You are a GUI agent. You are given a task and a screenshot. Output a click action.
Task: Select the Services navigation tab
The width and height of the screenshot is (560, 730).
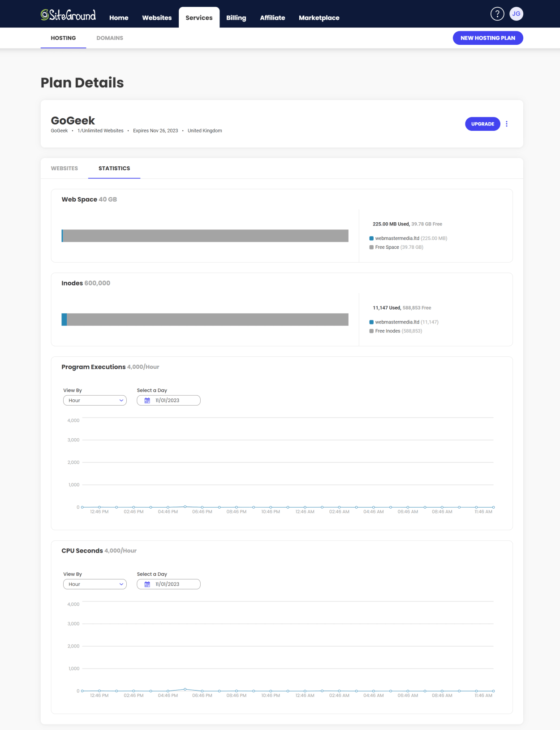click(199, 17)
